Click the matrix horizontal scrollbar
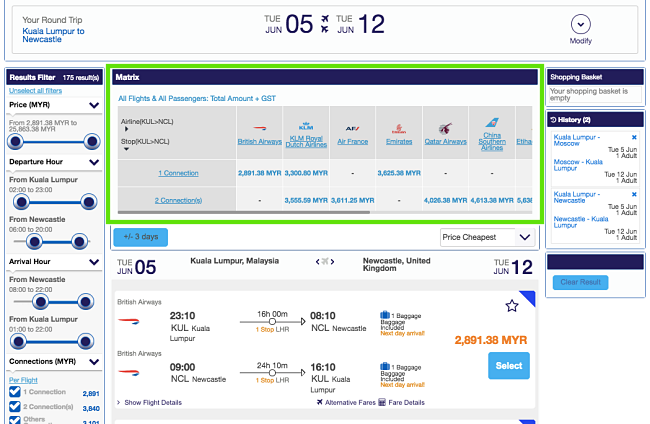The width and height of the screenshot is (650, 424). (244, 212)
